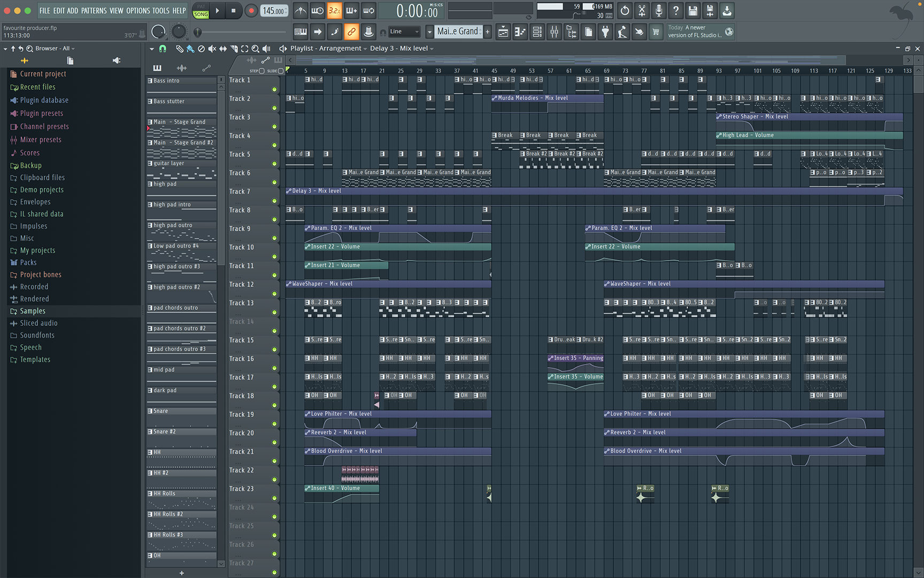The width and height of the screenshot is (924, 578).
Task: Click the record button
Action: [x=251, y=11]
